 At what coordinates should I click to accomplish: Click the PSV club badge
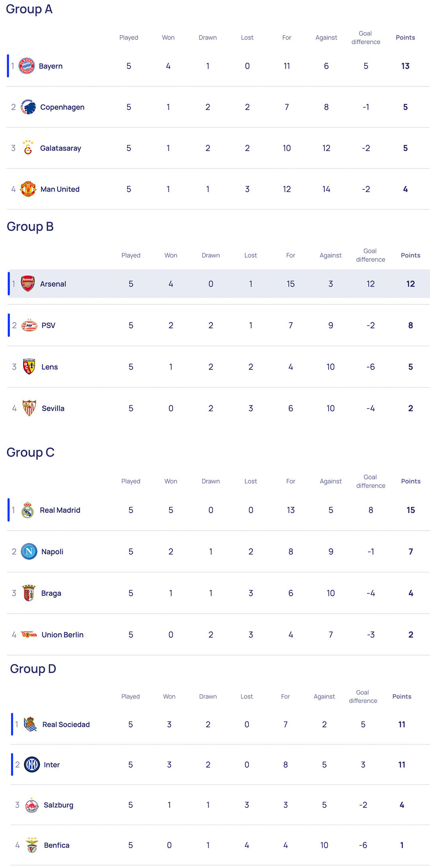click(x=29, y=325)
